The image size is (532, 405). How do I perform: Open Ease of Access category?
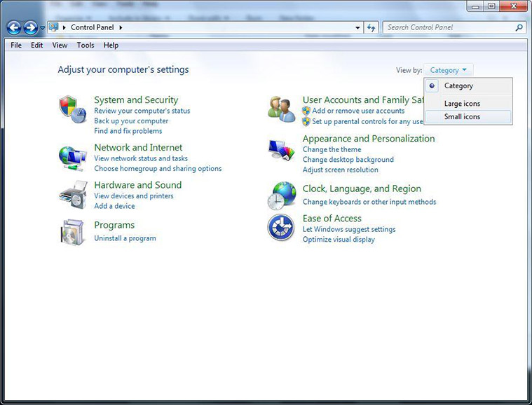[332, 218]
